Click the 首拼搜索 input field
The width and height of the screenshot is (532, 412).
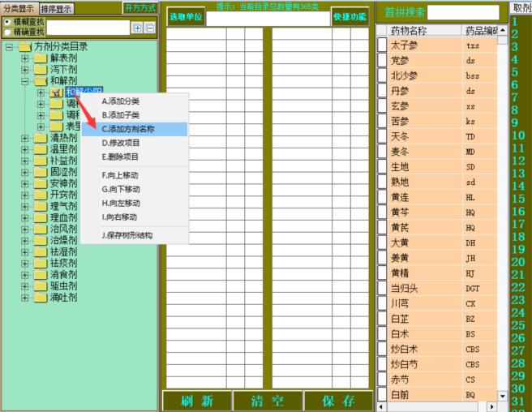pyautogui.click(x=462, y=13)
